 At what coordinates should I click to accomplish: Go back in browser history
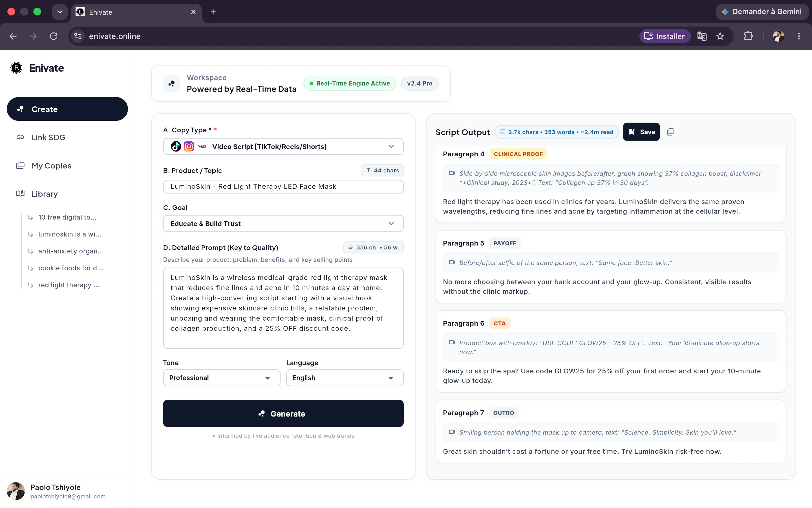click(x=13, y=36)
